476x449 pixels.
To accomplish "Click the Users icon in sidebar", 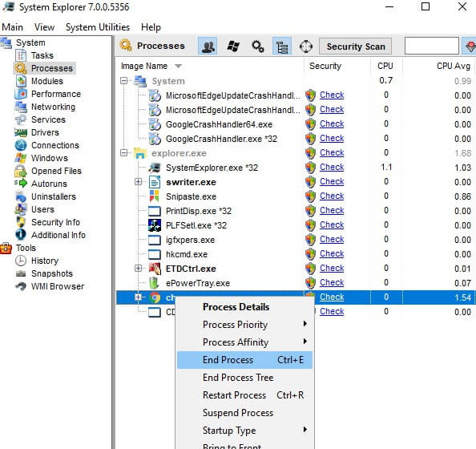I will [21, 209].
